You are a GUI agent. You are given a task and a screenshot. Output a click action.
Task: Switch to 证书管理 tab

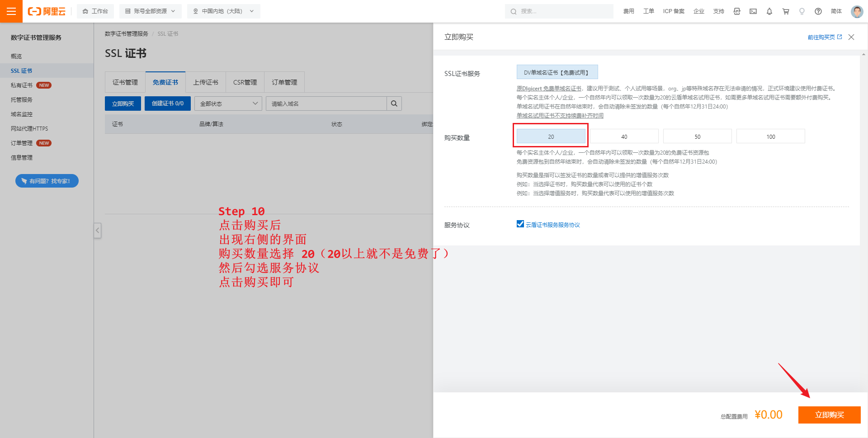(125, 82)
